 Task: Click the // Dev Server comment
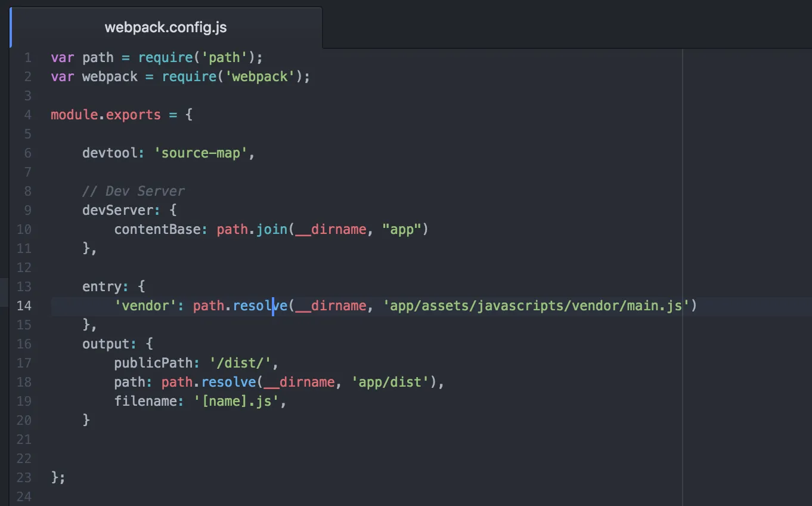point(134,191)
